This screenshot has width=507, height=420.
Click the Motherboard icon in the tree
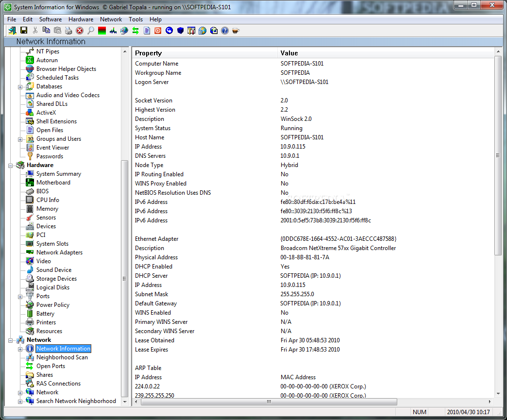[x=30, y=183]
